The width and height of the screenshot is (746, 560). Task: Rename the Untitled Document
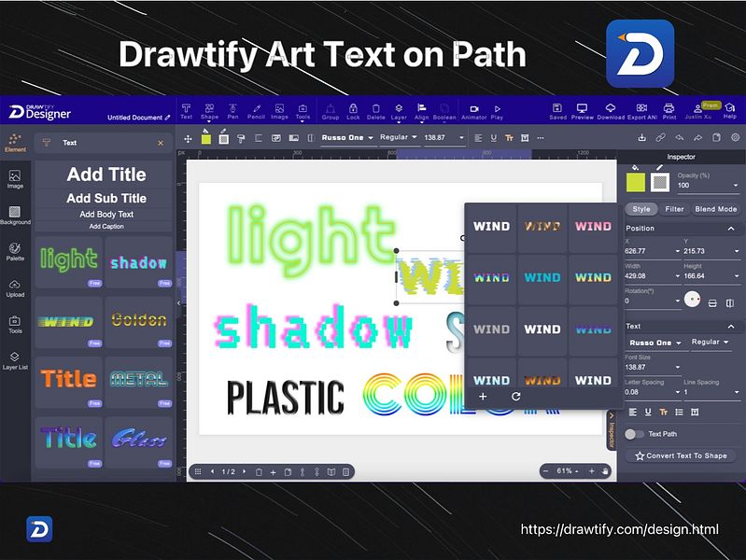pyautogui.click(x=138, y=118)
